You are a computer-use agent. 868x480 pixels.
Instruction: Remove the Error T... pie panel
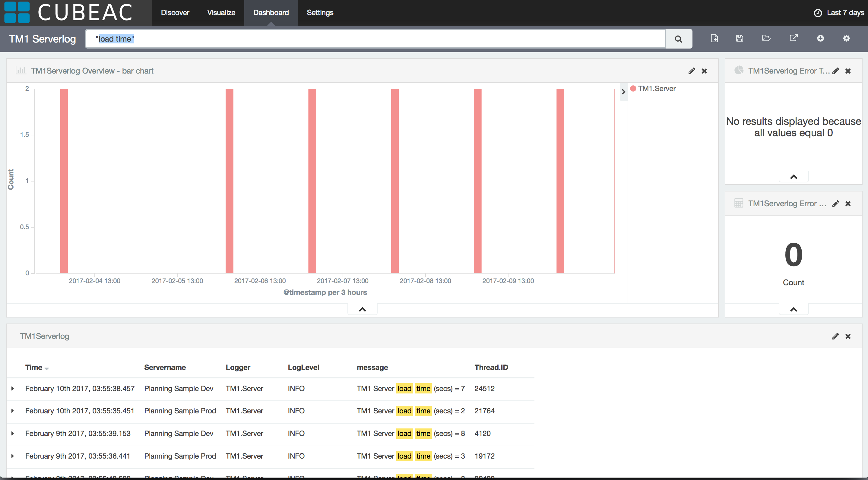point(848,71)
